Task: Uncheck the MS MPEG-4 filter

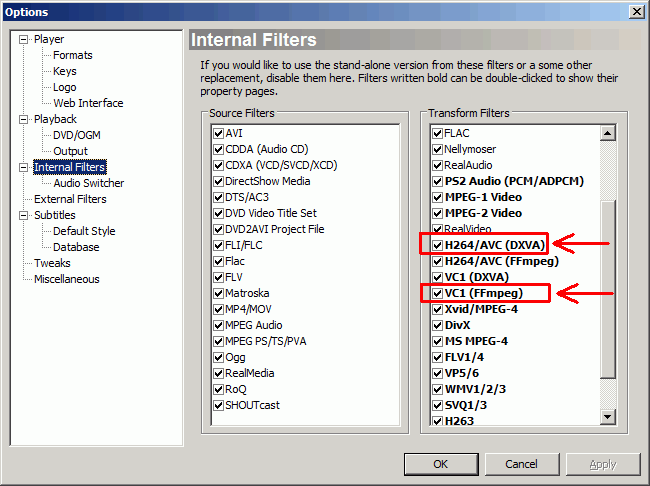Action: [x=437, y=342]
